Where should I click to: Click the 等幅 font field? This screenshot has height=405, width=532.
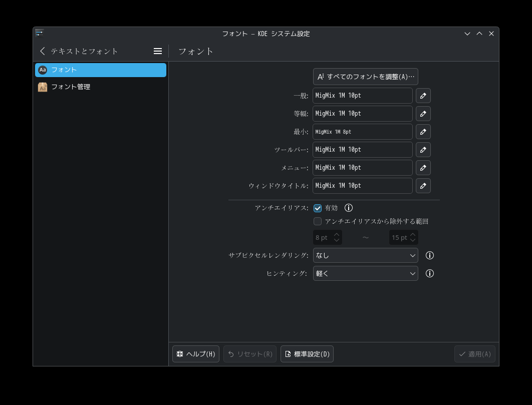(362, 114)
